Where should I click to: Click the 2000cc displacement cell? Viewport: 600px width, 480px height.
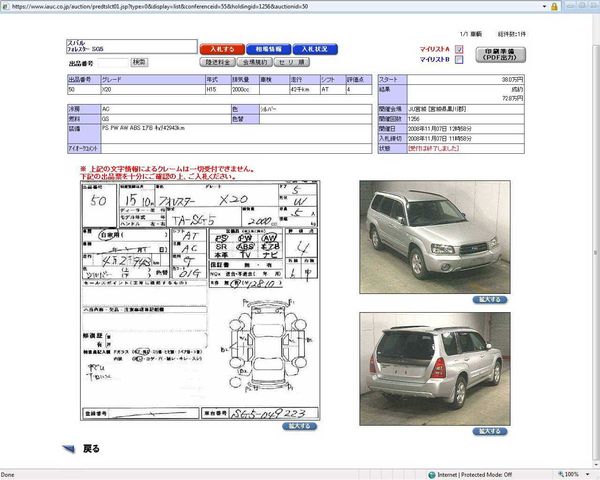(x=245, y=89)
